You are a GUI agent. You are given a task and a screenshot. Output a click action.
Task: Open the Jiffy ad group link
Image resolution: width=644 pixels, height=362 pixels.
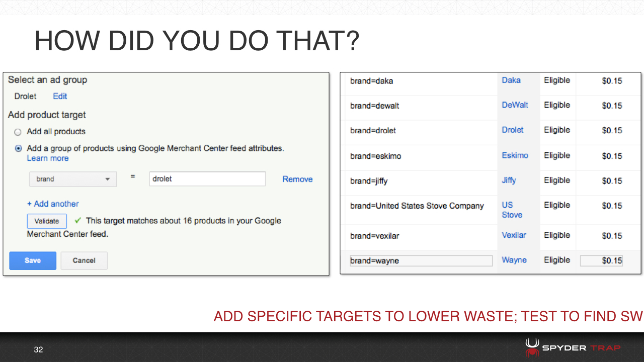pos(509,180)
